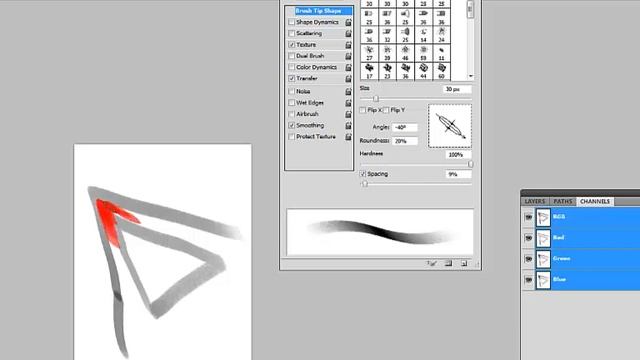This screenshot has height=360, width=640.
Task: Lock the Scattering settings
Action: [348, 34]
